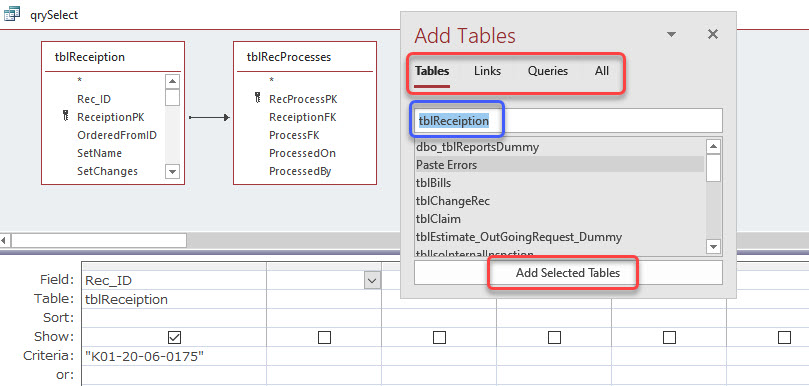Select Paste Errors in the table list
This screenshot has height=386, width=809.
[x=559, y=165]
